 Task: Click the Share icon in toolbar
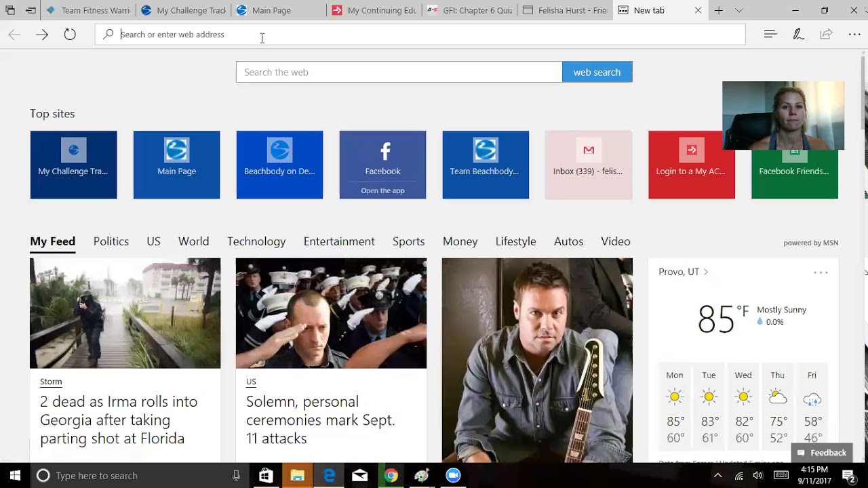[826, 35]
